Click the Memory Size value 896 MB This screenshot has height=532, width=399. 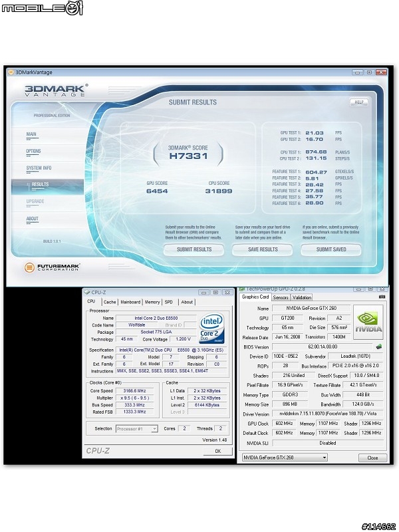pyautogui.click(x=290, y=404)
